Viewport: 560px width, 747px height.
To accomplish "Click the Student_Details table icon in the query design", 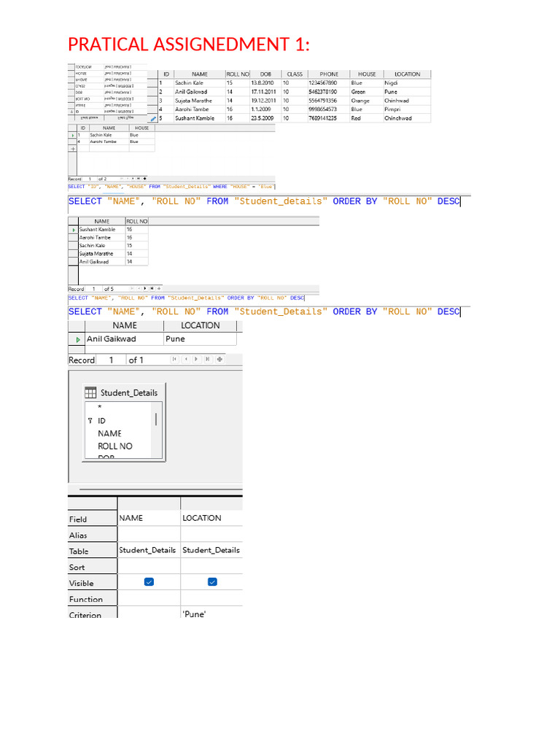I will pyautogui.click(x=90, y=392).
